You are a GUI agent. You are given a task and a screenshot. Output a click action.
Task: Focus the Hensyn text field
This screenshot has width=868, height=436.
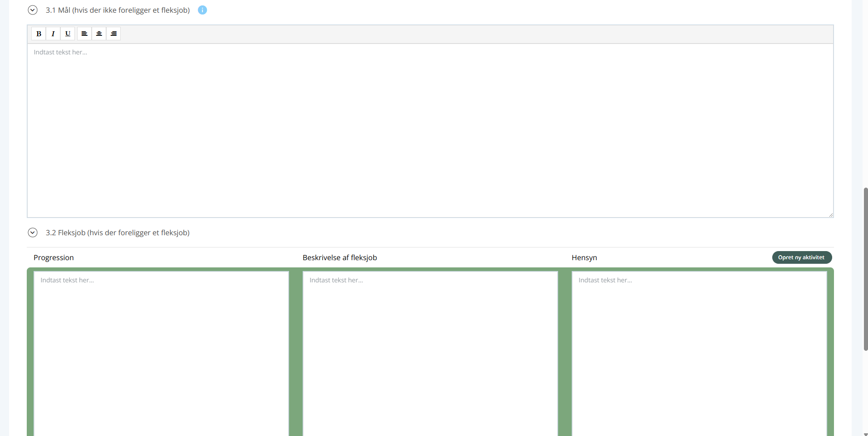coord(699,354)
